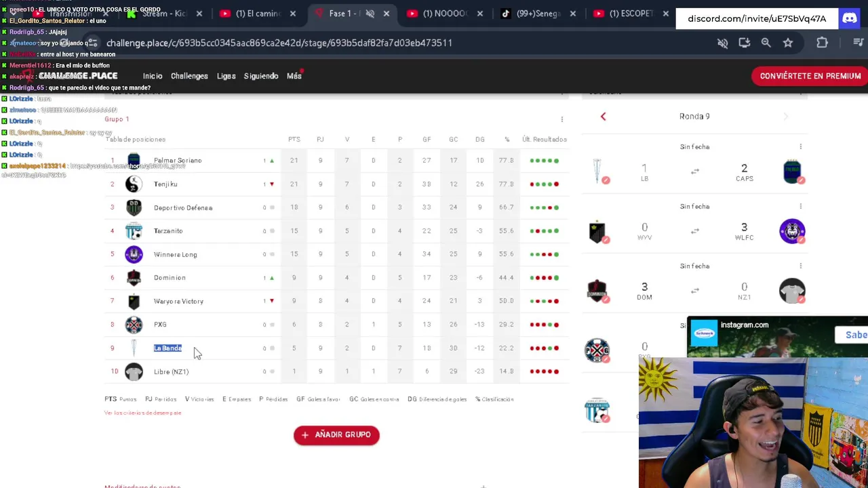Select the Tenjiku team name

(x=165, y=184)
